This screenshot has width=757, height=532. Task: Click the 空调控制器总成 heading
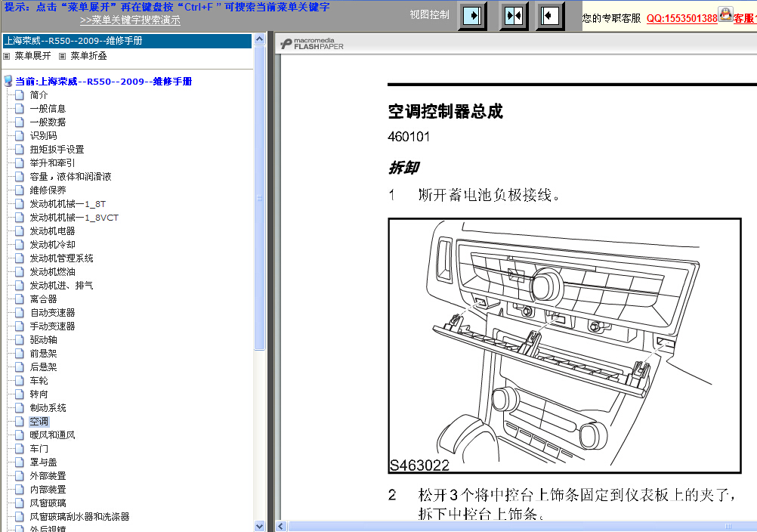(x=445, y=112)
